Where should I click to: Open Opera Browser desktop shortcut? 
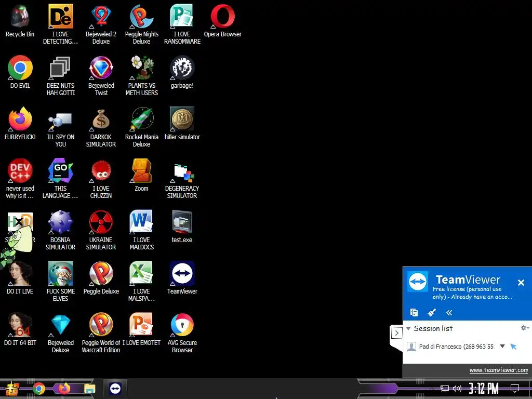pyautogui.click(x=222, y=21)
